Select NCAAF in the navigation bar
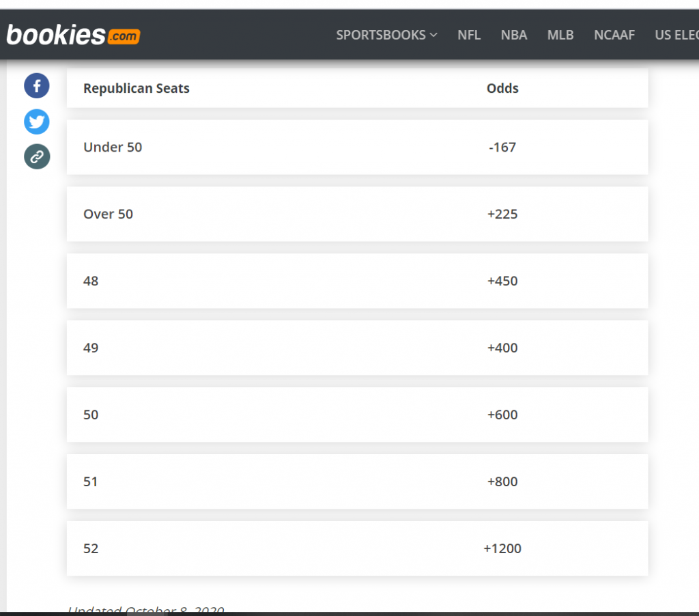 [614, 35]
